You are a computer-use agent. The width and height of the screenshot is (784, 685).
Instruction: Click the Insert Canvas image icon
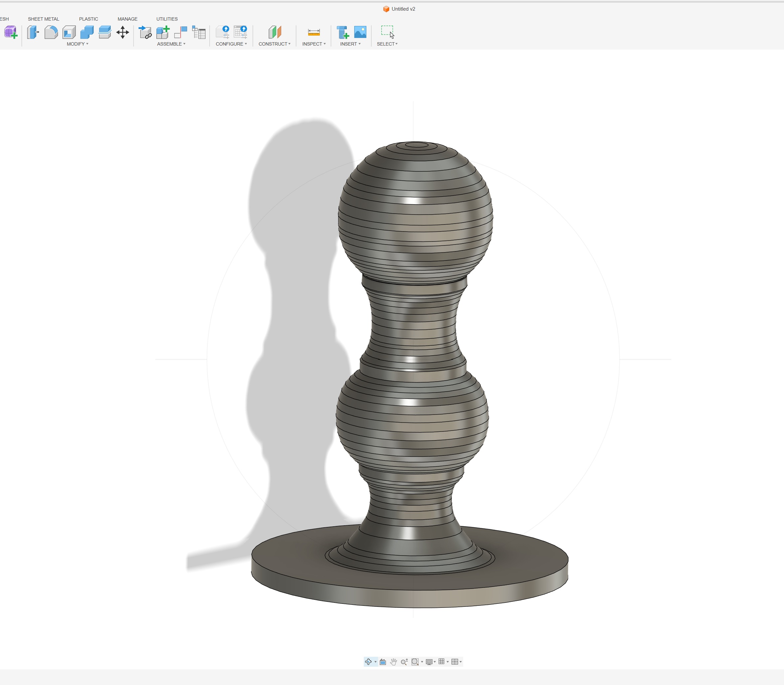(360, 32)
